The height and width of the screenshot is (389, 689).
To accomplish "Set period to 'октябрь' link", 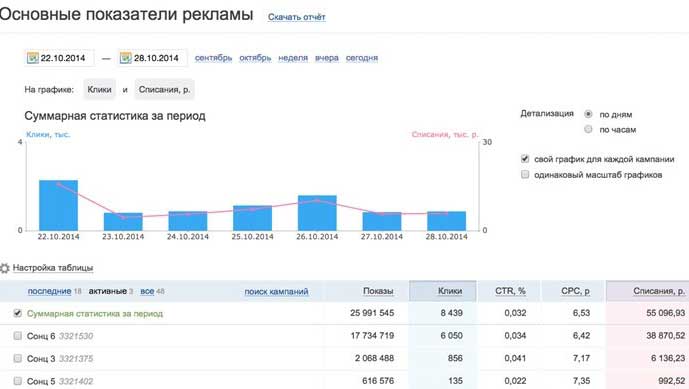I will pyautogui.click(x=255, y=58).
